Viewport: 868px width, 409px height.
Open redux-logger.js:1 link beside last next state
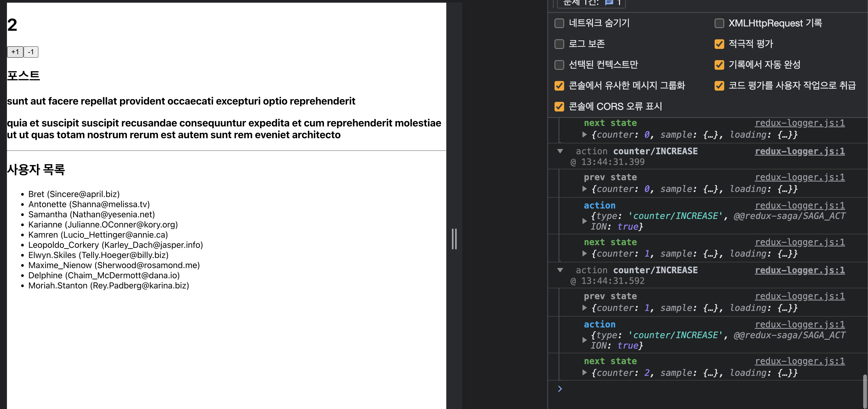click(x=800, y=361)
